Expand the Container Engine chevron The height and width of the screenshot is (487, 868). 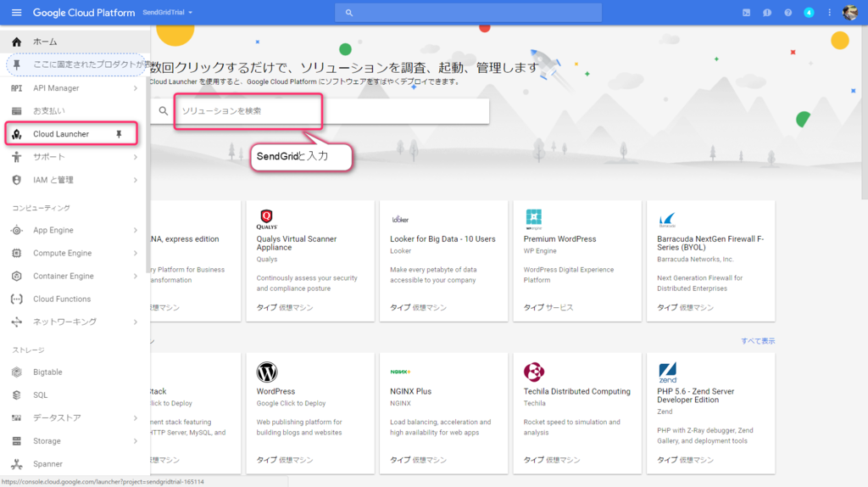tap(135, 276)
